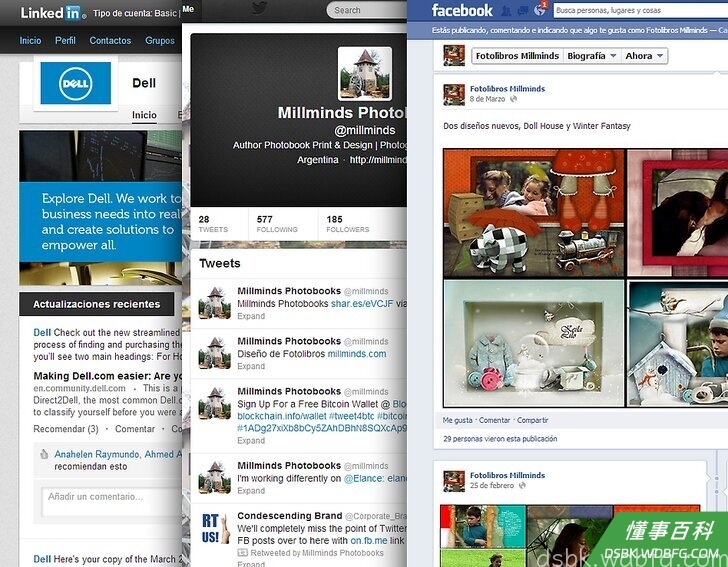Click public globe icon beside 25 de febrero

[522, 485]
